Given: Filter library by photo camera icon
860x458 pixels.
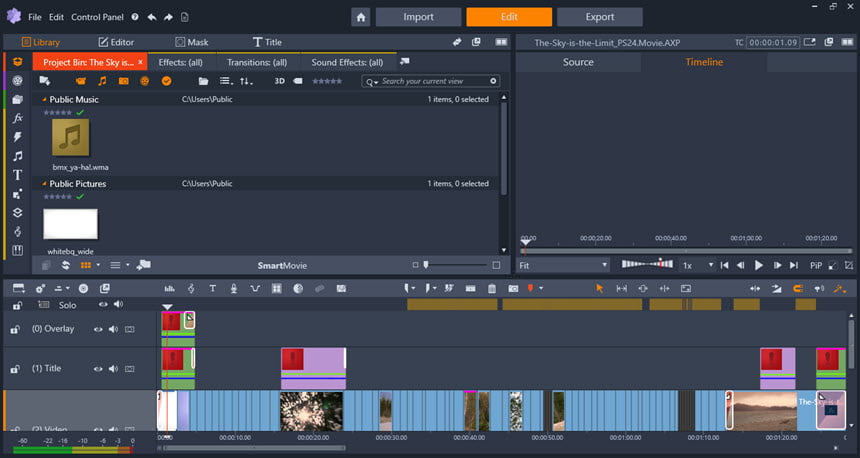Looking at the screenshot, I should coord(123,81).
